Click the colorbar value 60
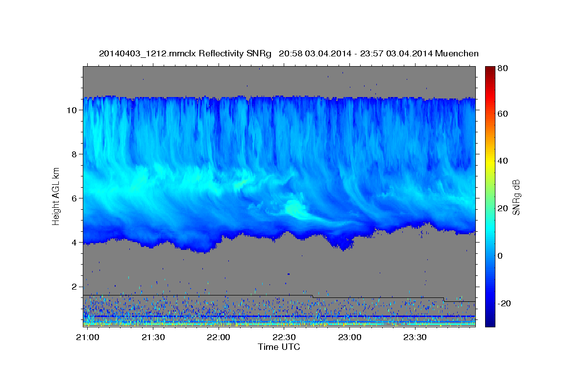Screen dimensions: 588x392 coord(502,114)
